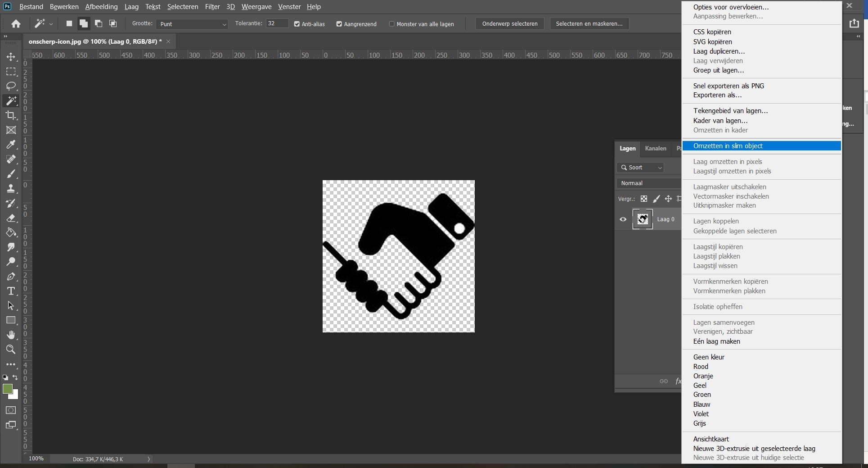
Task: Expand the status bar info arrow
Action: (149, 459)
